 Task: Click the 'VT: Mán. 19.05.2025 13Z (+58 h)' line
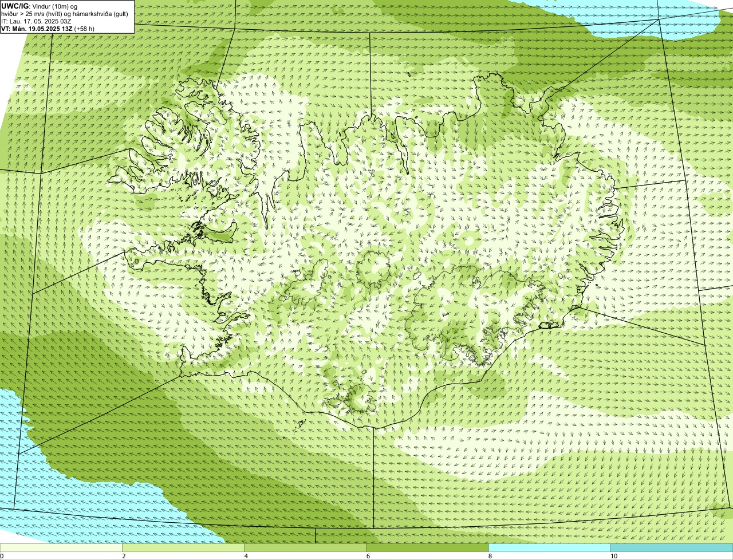tap(48, 28)
